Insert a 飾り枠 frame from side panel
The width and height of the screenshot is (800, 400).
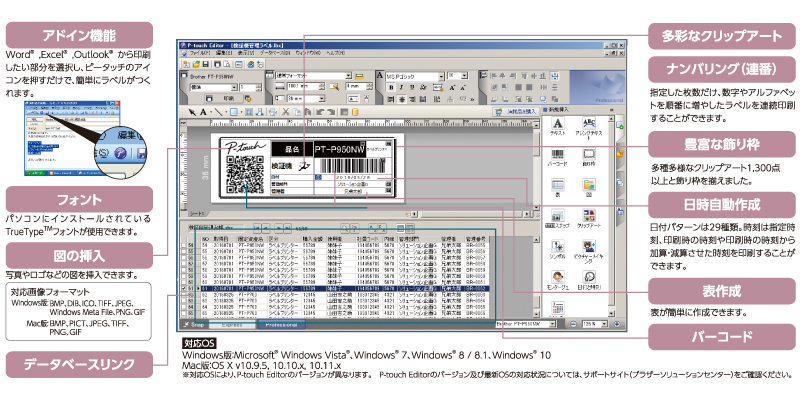pos(588,158)
